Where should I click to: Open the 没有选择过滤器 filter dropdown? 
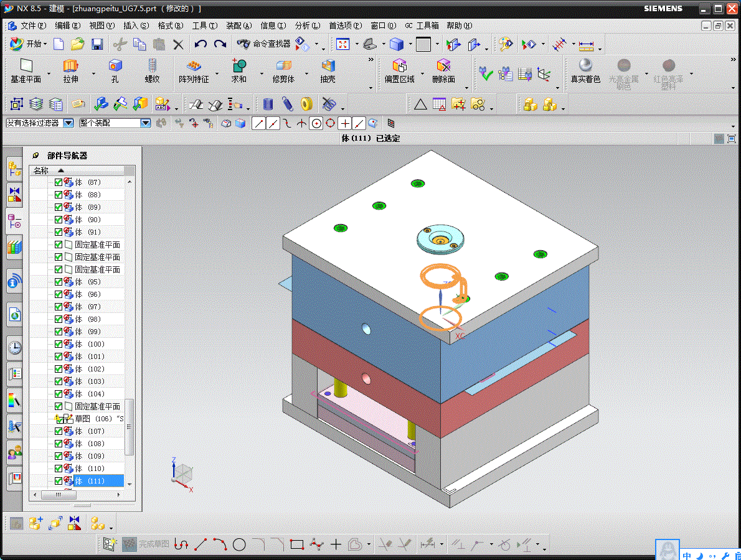pyautogui.click(x=68, y=123)
